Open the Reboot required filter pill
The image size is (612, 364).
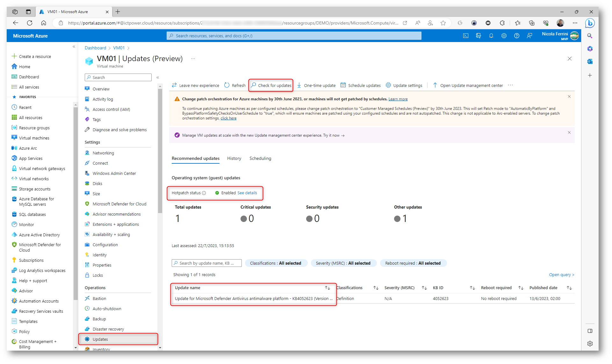(x=413, y=263)
